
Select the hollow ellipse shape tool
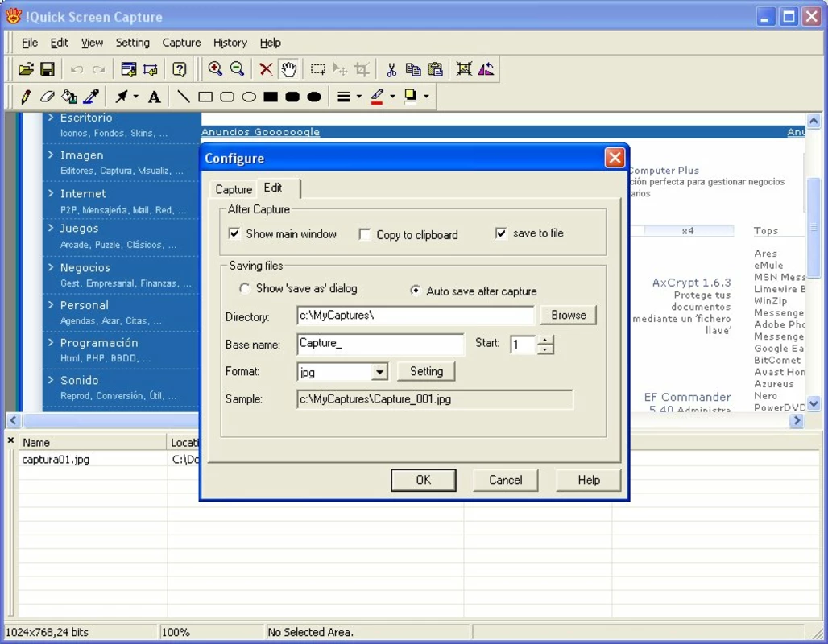(249, 97)
